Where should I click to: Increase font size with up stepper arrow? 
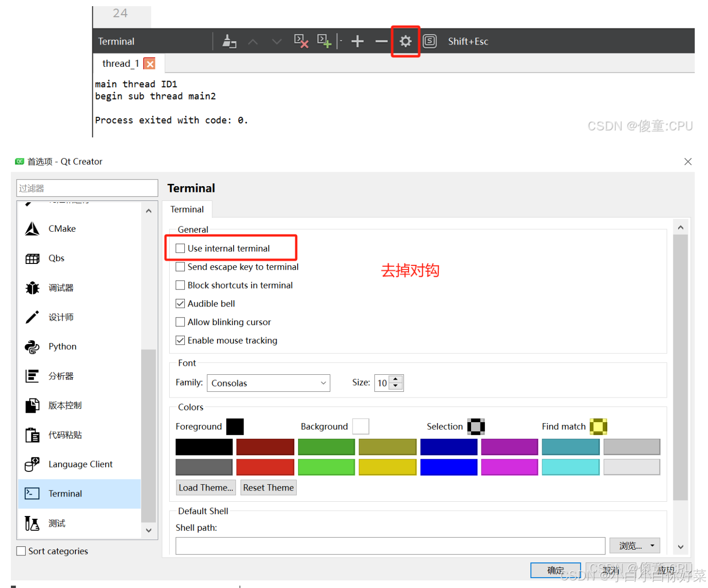[x=396, y=379]
